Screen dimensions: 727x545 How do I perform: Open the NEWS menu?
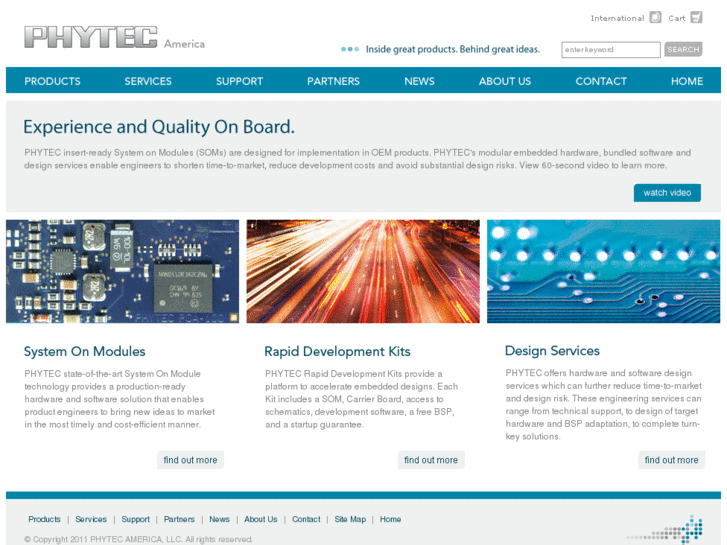pos(419,81)
